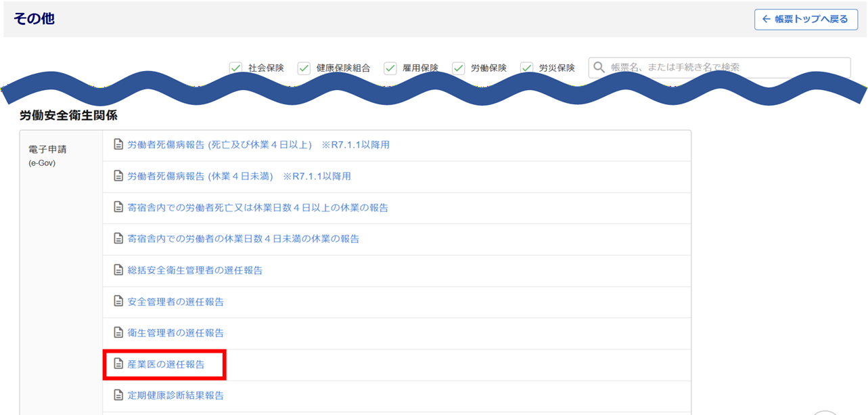Image resolution: width=868 pixels, height=415 pixels.
Task: Toggle the 社会保険 checkbox
Action: [x=235, y=68]
